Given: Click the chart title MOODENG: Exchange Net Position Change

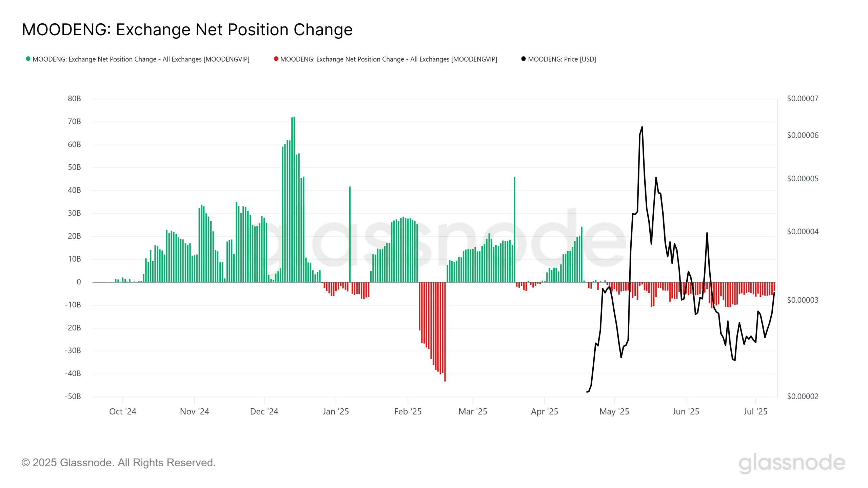Looking at the screenshot, I should coord(187,30).
